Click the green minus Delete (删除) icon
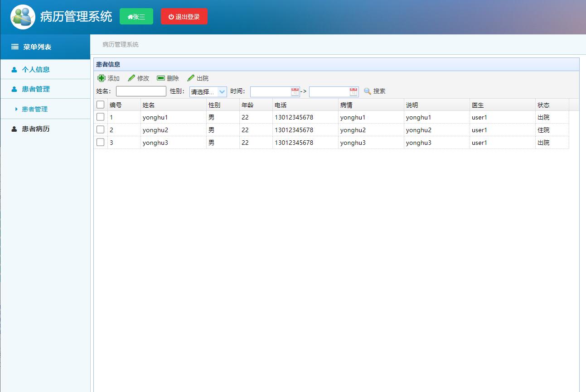 (161, 78)
